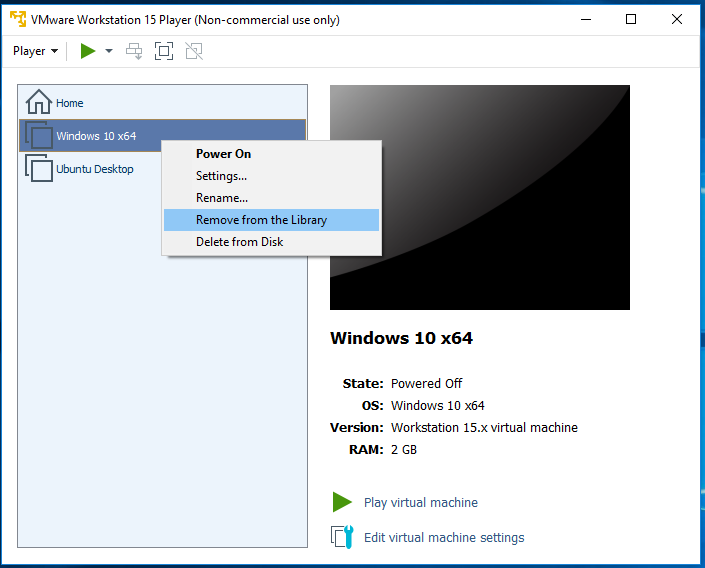
Task: Click the green Power On play toolbar icon
Action: (x=88, y=51)
